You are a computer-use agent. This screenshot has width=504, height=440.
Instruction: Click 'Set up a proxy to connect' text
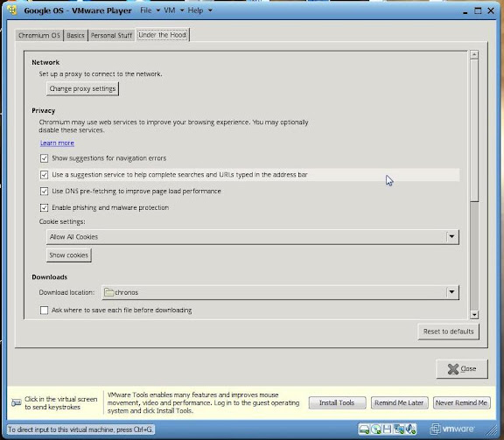click(x=101, y=74)
